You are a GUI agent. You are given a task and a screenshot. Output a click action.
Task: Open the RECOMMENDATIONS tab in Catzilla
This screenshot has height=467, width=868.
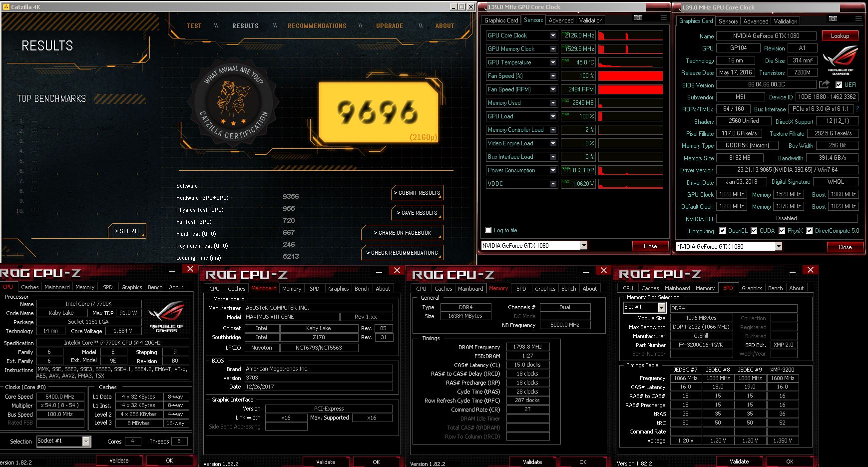[317, 25]
